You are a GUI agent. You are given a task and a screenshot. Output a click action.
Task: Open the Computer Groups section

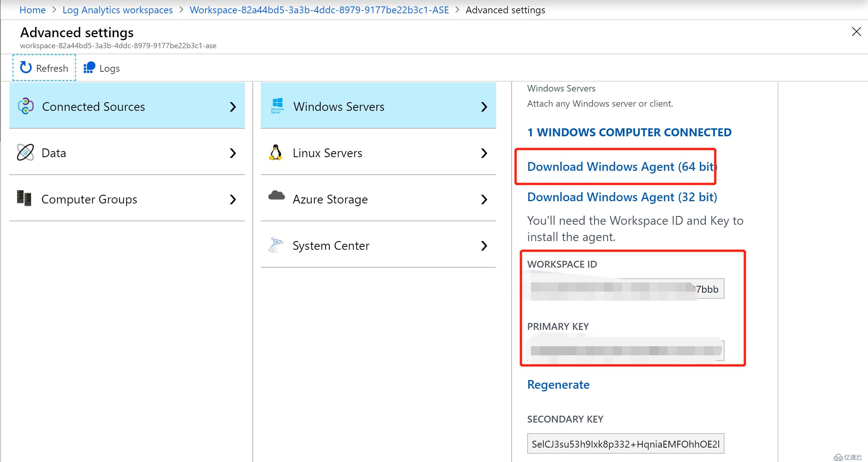(x=127, y=199)
